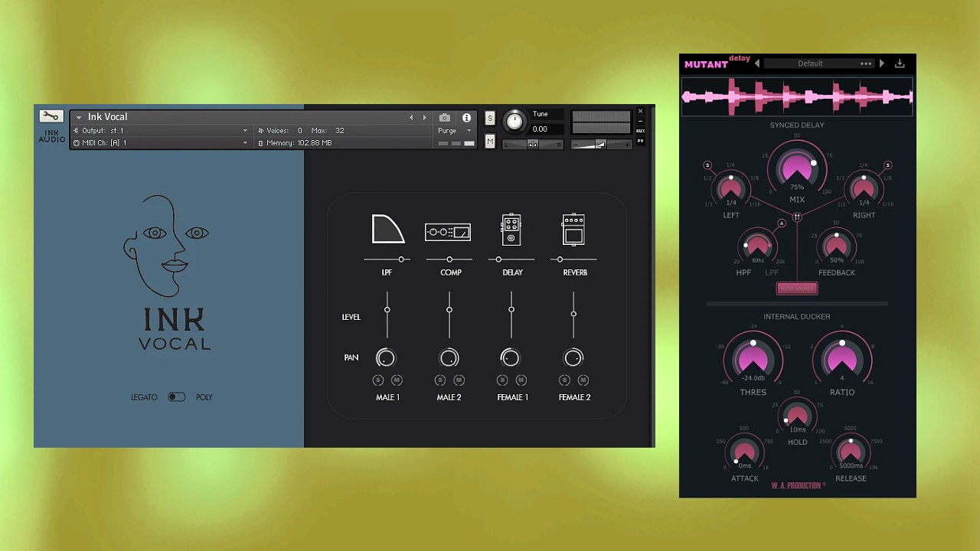
Task: Click the FEMALE 2 pan knob
Action: pos(573,357)
